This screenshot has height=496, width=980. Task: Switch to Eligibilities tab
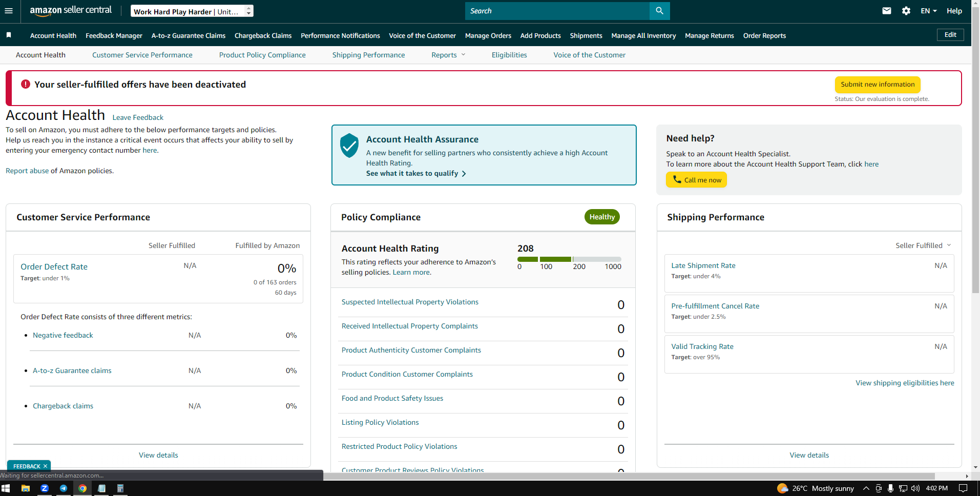coord(509,55)
